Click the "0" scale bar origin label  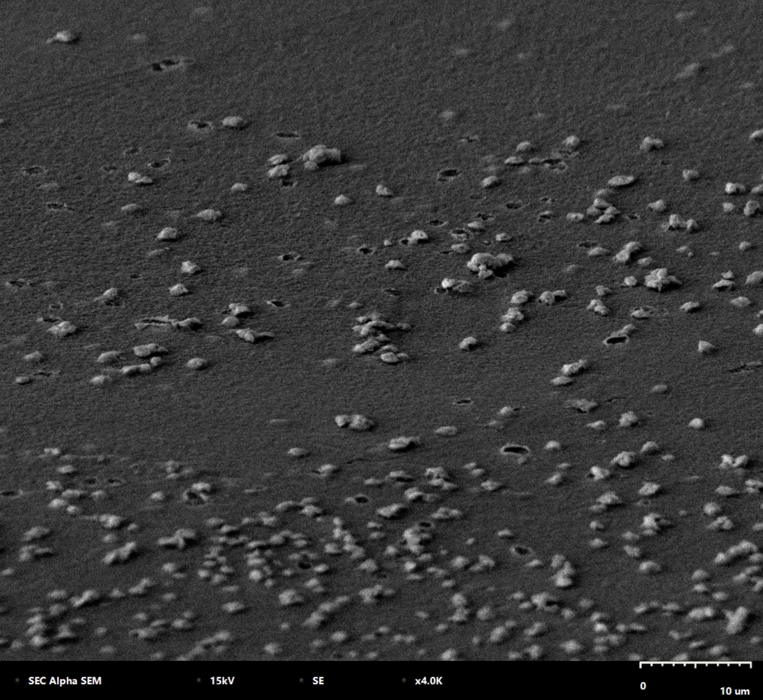[643, 686]
